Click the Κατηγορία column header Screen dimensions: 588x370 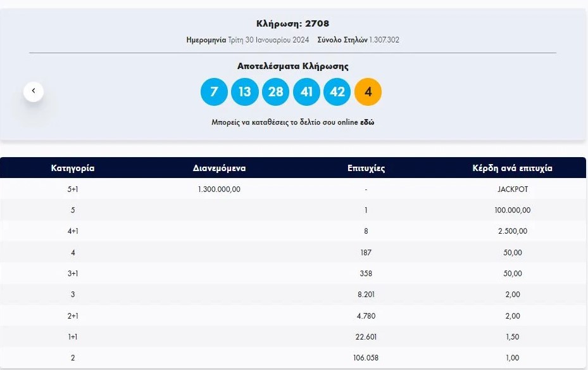click(73, 168)
